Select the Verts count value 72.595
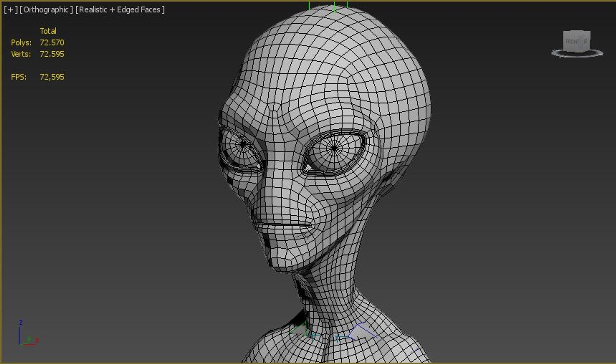Screen dimensions: 616x364 (x=52, y=54)
